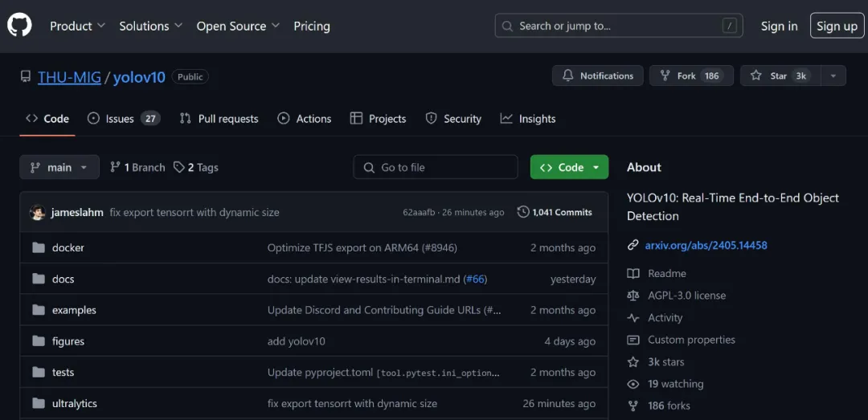The width and height of the screenshot is (868, 420).
Task: Open the Notifications bell button
Action: pyautogui.click(x=597, y=75)
